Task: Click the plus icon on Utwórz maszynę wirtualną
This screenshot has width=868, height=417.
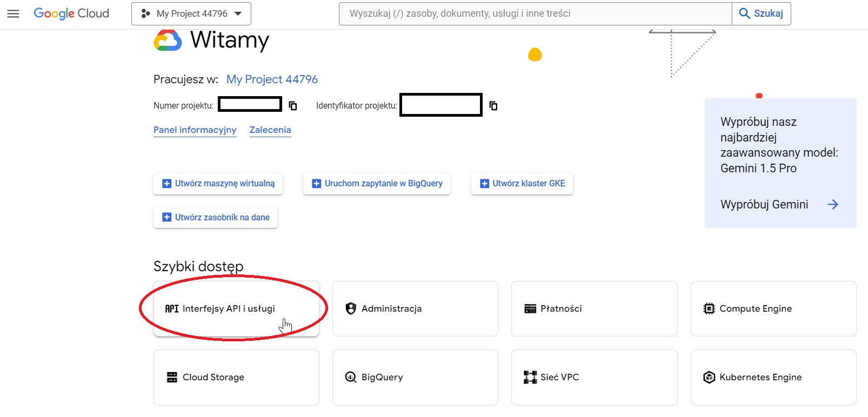Action: tap(167, 184)
